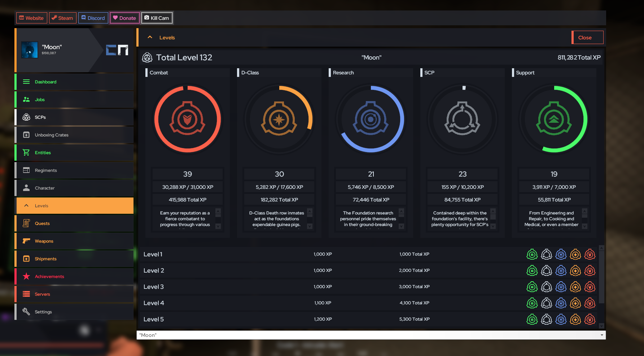
Task: Open the Website link button
Action: (x=31, y=18)
